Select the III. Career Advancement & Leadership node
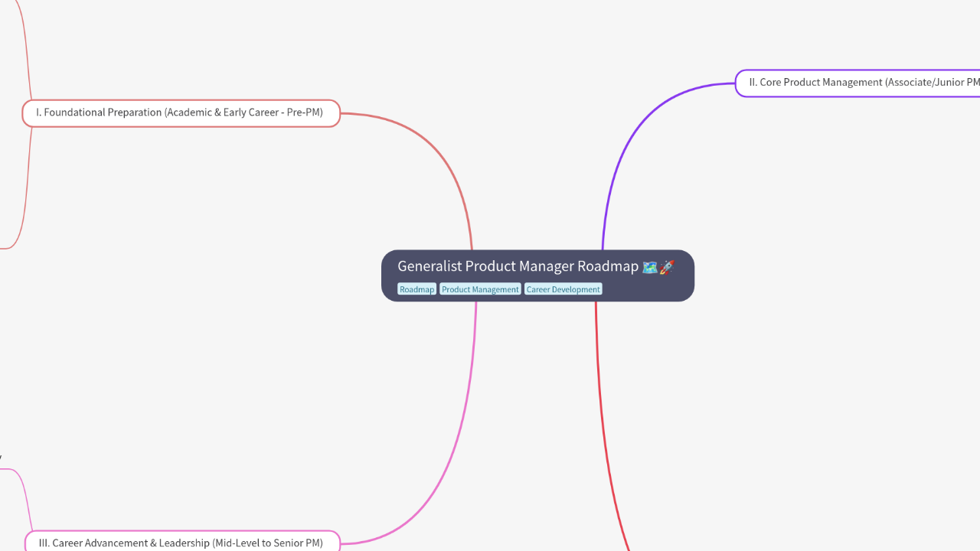This screenshot has height=551, width=980. click(182, 543)
